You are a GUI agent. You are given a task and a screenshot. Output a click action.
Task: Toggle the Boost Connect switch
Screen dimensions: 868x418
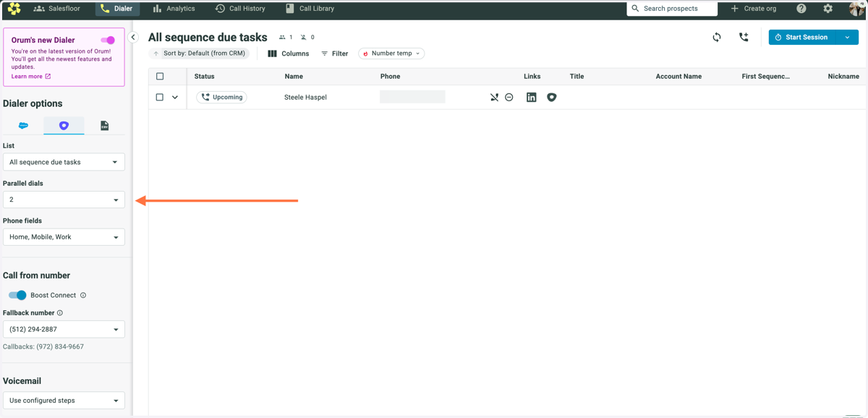(17, 295)
